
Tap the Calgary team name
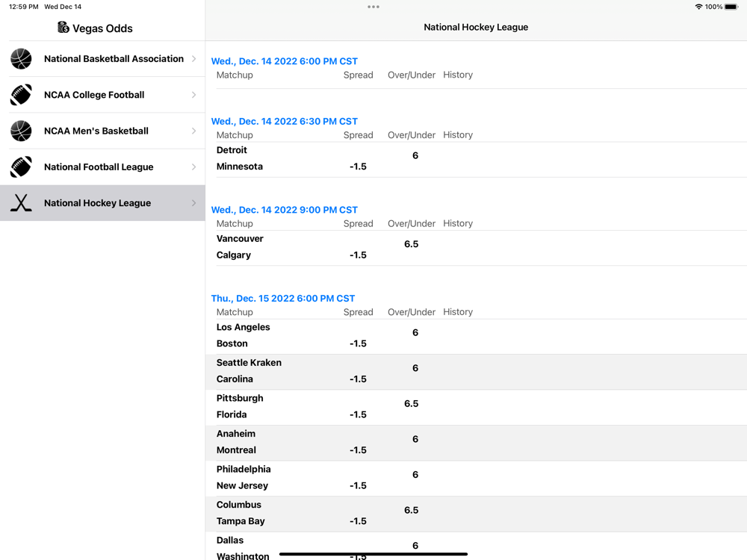click(233, 255)
